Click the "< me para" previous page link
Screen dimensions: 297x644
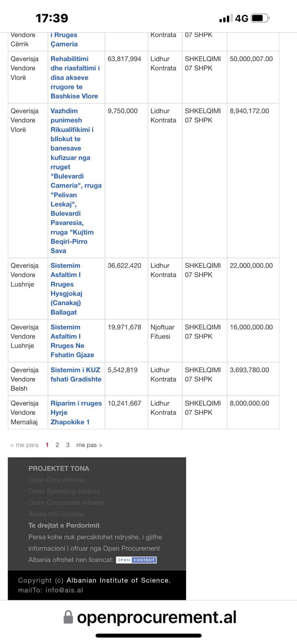tap(24, 445)
